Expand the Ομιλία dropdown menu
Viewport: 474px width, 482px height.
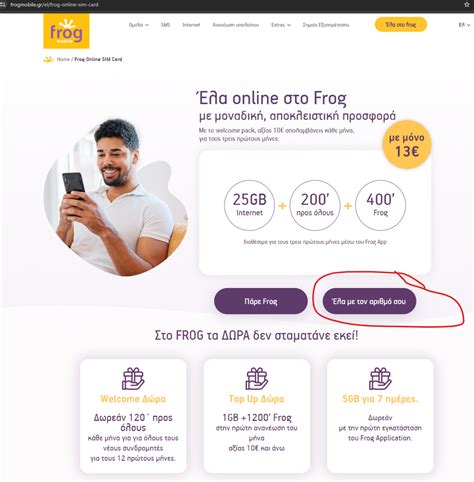(139, 25)
